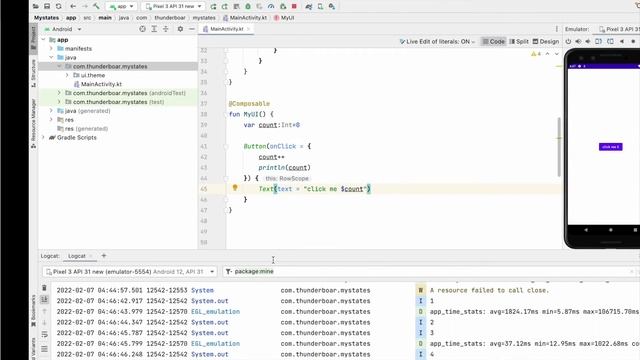
Task: Open the Device Manager icon
Action: click(320, 7)
